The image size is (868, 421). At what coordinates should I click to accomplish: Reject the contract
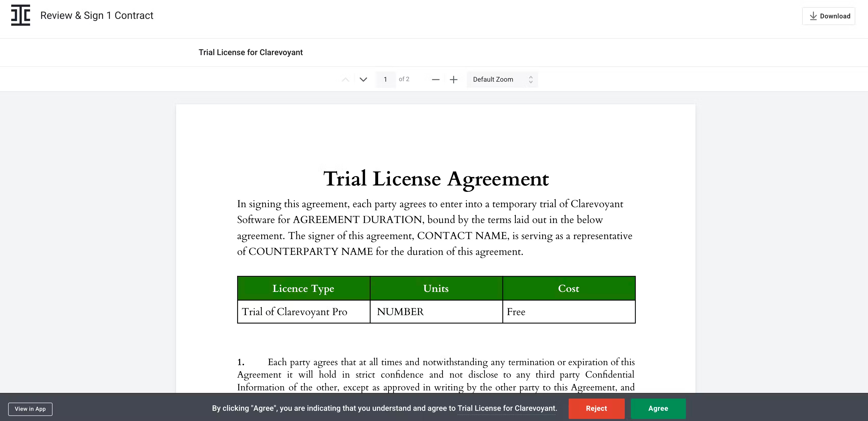596,408
